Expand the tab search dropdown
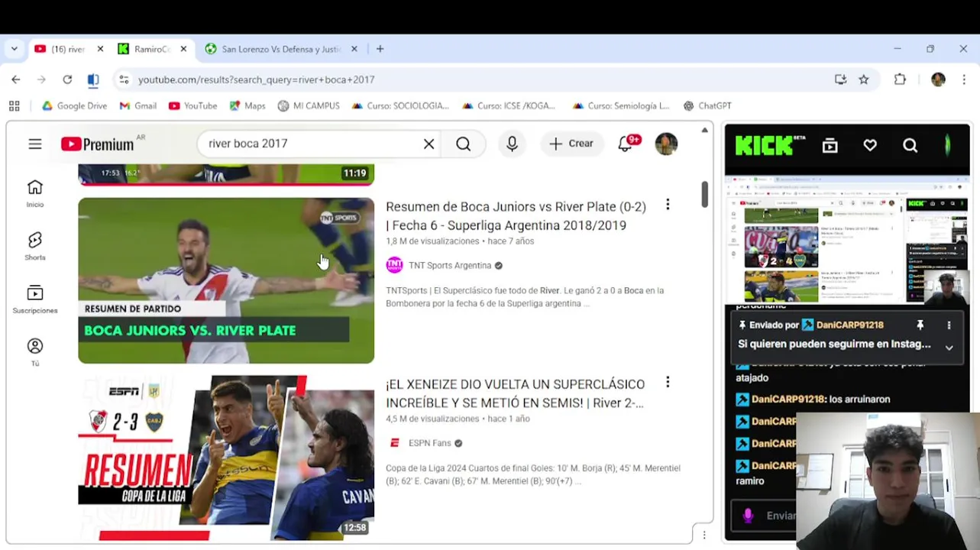This screenshot has height=550, width=980. (x=14, y=49)
